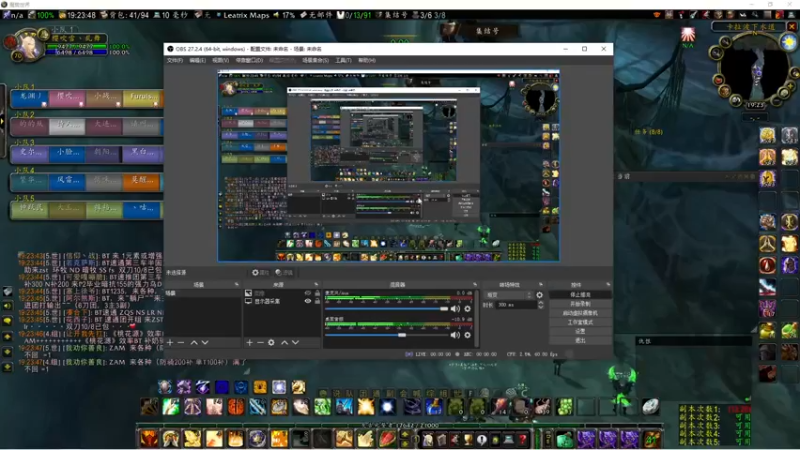800x450 pixels.
Task: Expand the raid frame side arrow tab
Action: [2, 121]
